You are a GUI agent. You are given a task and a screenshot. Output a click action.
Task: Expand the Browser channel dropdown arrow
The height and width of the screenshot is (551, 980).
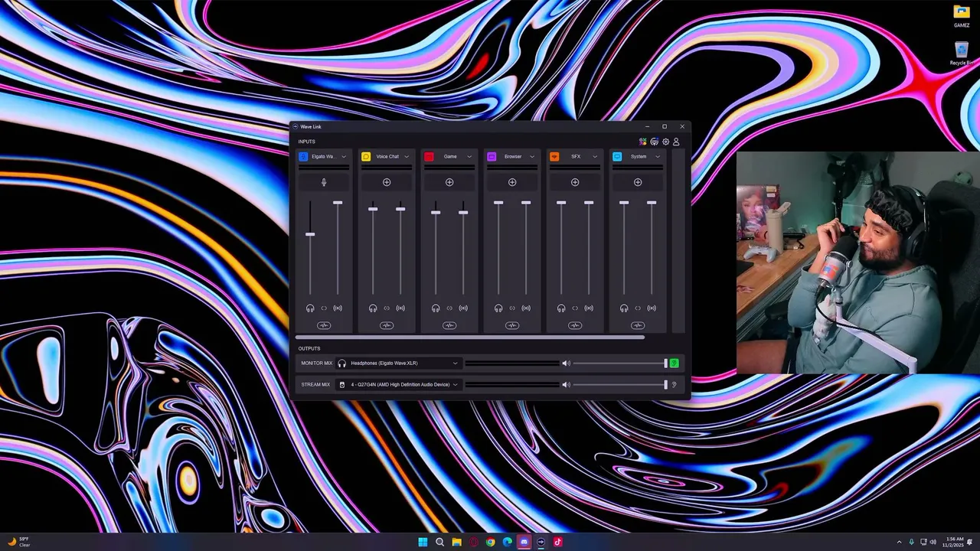pyautogui.click(x=532, y=156)
